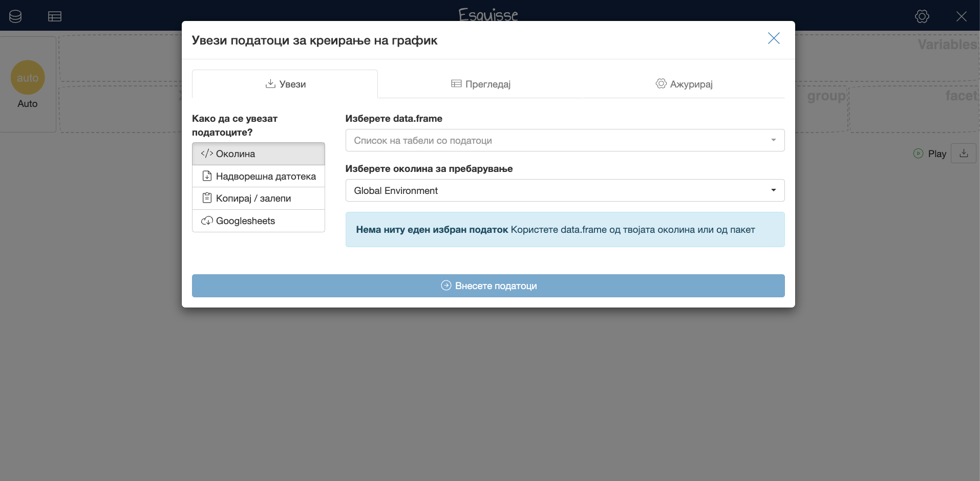Image resolution: width=980 pixels, height=481 pixels.
Task: Open the Global Environment dropdown
Action: pyautogui.click(x=565, y=190)
